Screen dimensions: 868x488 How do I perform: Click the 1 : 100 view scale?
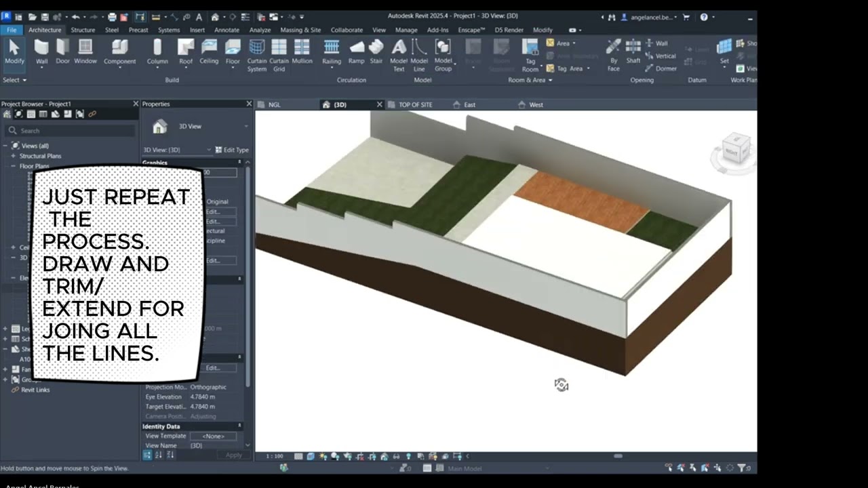(x=275, y=456)
